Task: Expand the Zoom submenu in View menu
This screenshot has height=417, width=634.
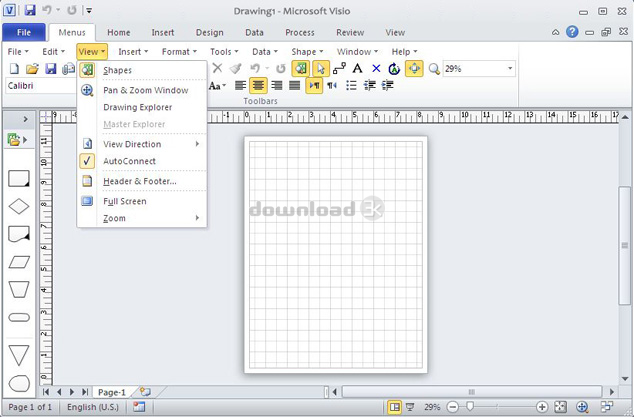Action: coord(142,218)
